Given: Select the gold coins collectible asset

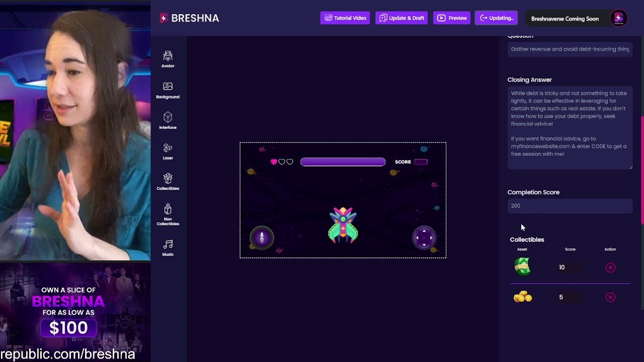Looking at the screenshot, I should coord(522,297).
